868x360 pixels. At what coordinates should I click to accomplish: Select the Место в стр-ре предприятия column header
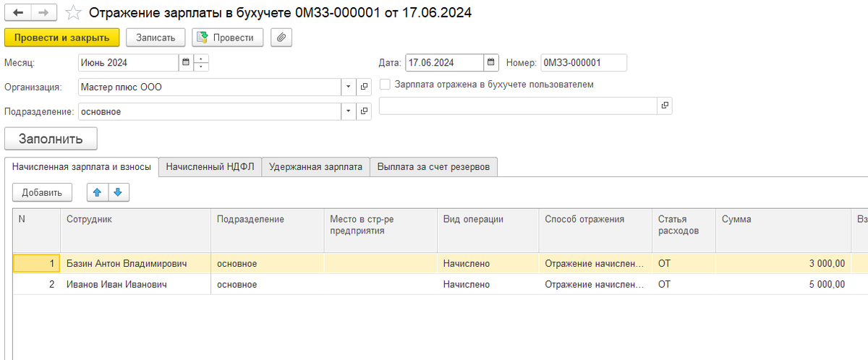[x=380, y=231]
